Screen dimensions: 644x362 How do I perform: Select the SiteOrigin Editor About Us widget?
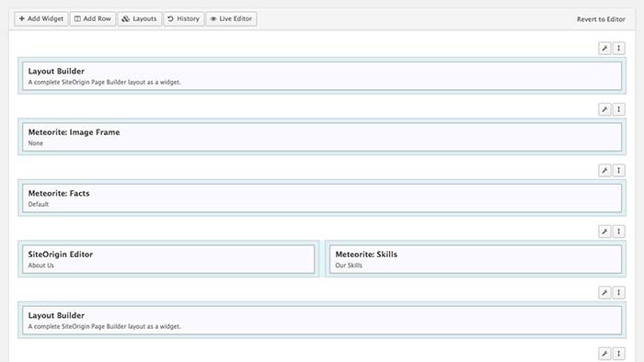tap(168, 259)
